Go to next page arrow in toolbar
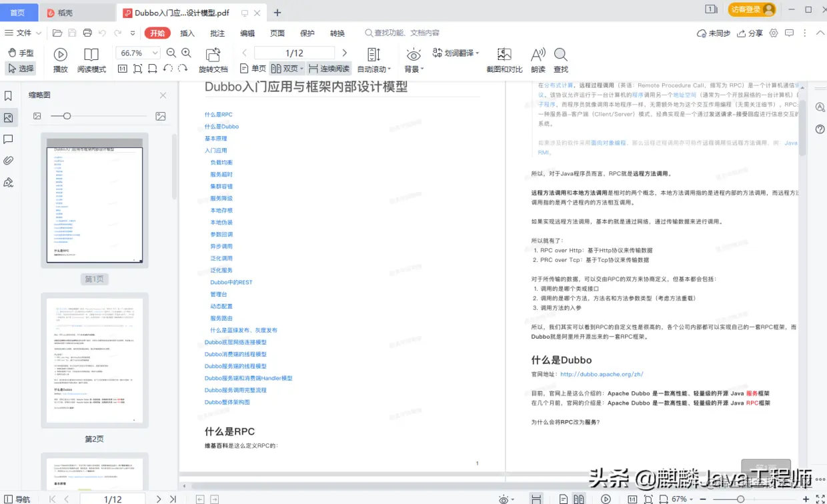 pos(344,53)
